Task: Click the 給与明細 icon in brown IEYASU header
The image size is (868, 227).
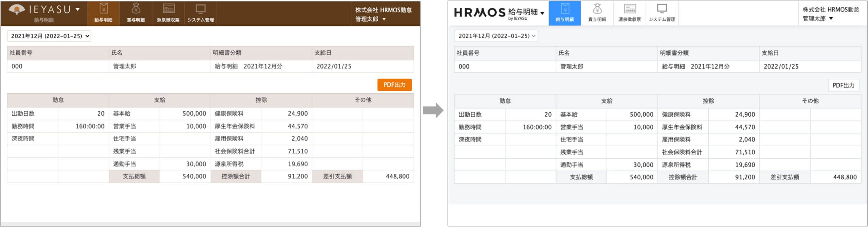Action: pyautogui.click(x=103, y=8)
